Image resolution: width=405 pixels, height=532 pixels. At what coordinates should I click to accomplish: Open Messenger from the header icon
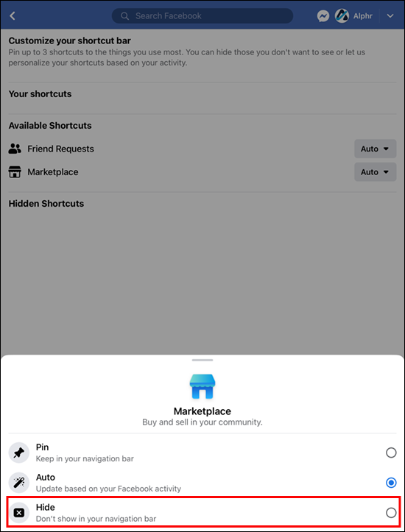(323, 16)
